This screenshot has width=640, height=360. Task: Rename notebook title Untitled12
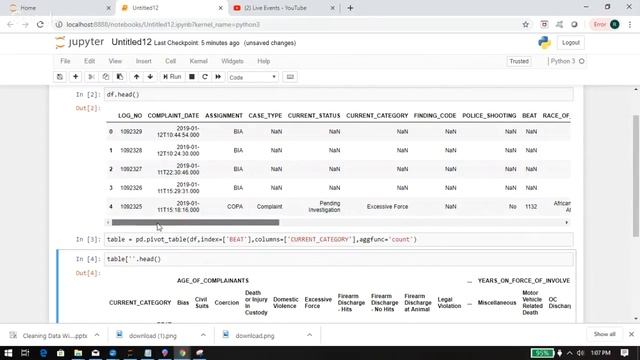(x=131, y=42)
